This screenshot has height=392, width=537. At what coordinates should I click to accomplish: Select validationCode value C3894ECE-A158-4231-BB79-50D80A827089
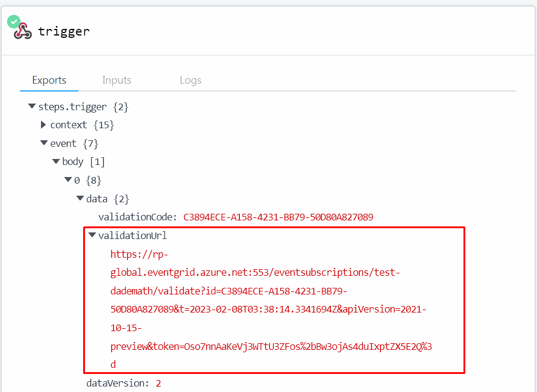coord(278,217)
